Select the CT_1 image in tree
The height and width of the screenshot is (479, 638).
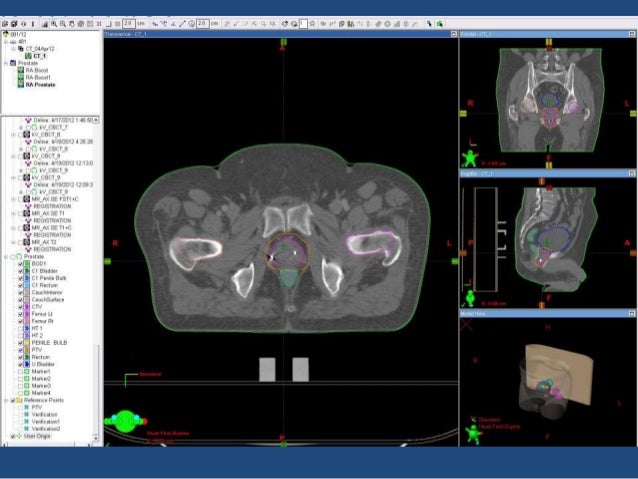pyautogui.click(x=40, y=56)
